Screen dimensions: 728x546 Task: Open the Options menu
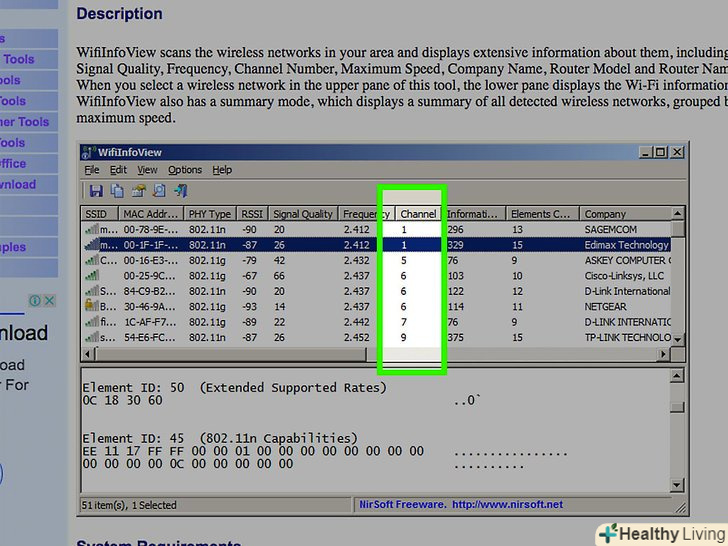[185, 171]
